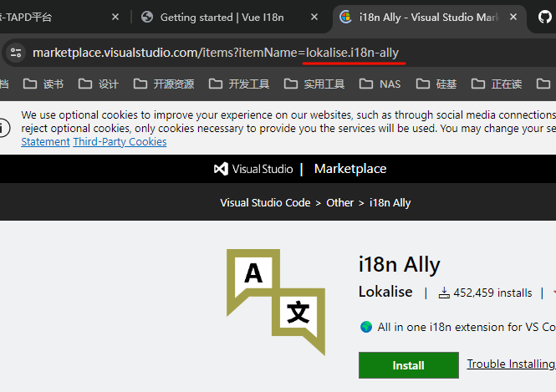Click the cookie banner info icon

tap(3, 128)
